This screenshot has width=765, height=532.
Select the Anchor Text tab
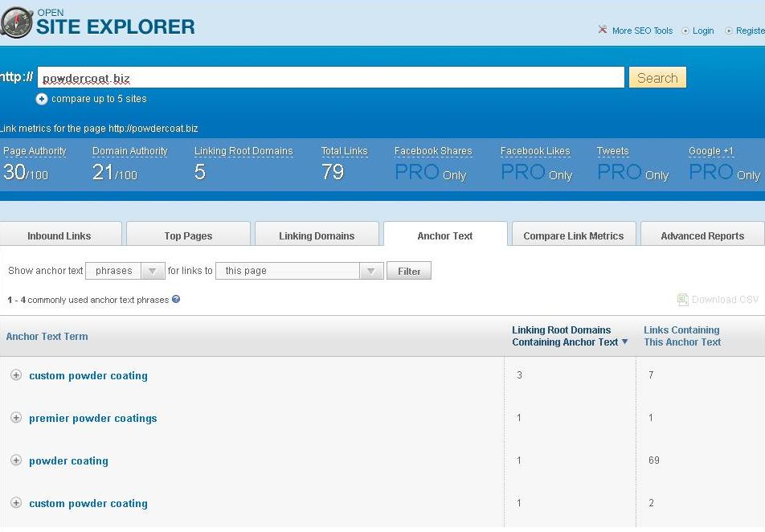coord(445,234)
